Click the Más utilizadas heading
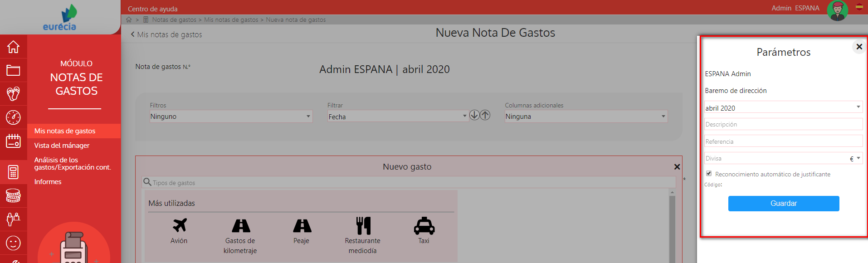The width and height of the screenshot is (868, 263). tap(172, 203)
